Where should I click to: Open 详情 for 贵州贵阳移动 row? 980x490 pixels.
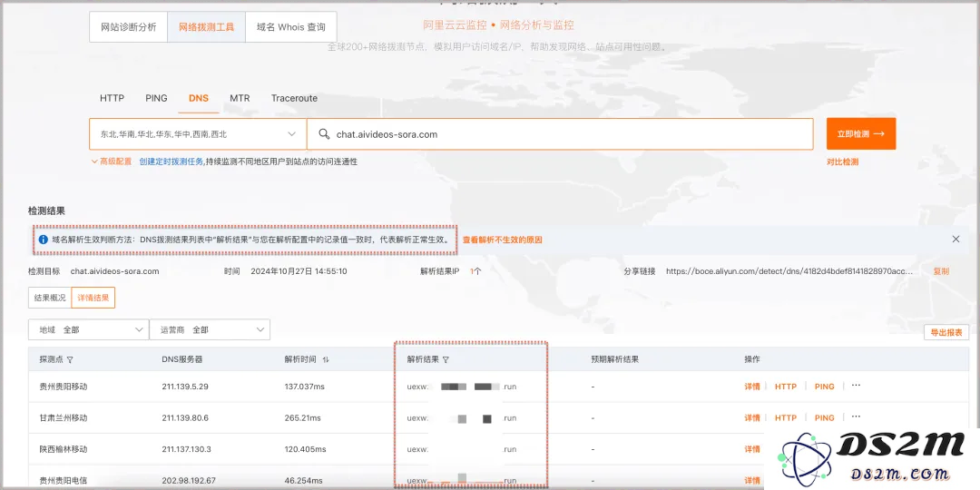[x=752, y=387]
